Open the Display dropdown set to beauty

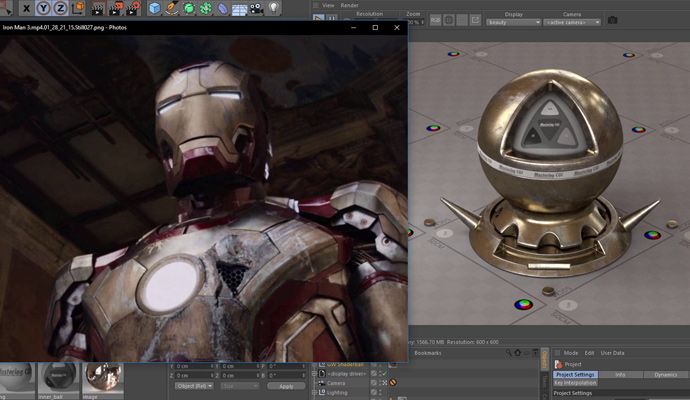[513, 21]
